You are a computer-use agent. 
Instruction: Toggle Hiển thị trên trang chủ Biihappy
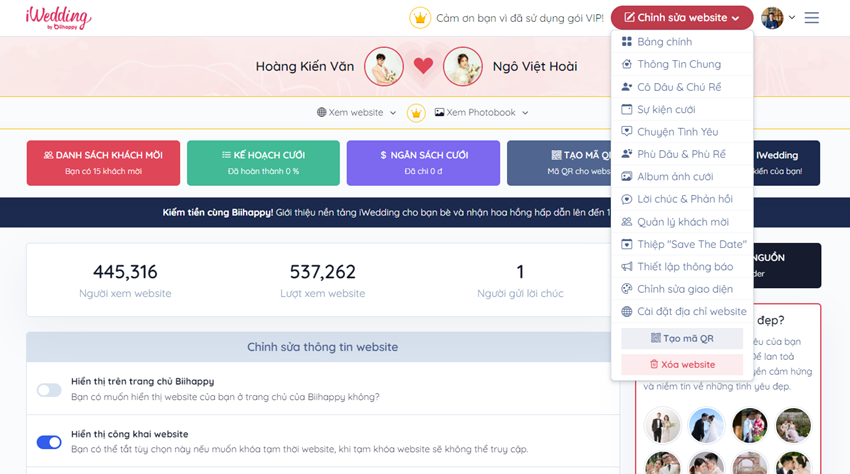pyautogui.click(x=49, y=390)
